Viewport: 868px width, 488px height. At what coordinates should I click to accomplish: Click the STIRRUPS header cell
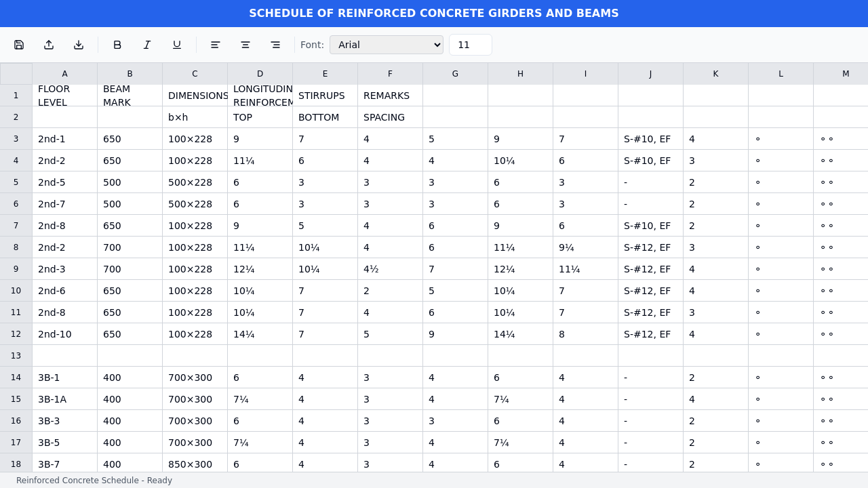[325, 96]
